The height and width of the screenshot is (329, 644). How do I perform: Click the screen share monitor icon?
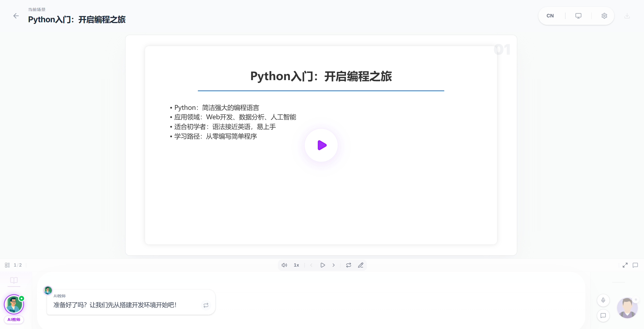(x=578, y=16)
